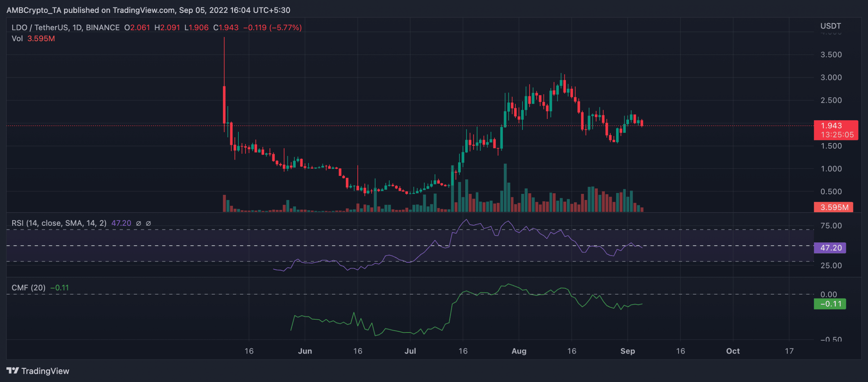Click the Aug label on time axis
The image size is (868, 382).
[x=519, y=351]
